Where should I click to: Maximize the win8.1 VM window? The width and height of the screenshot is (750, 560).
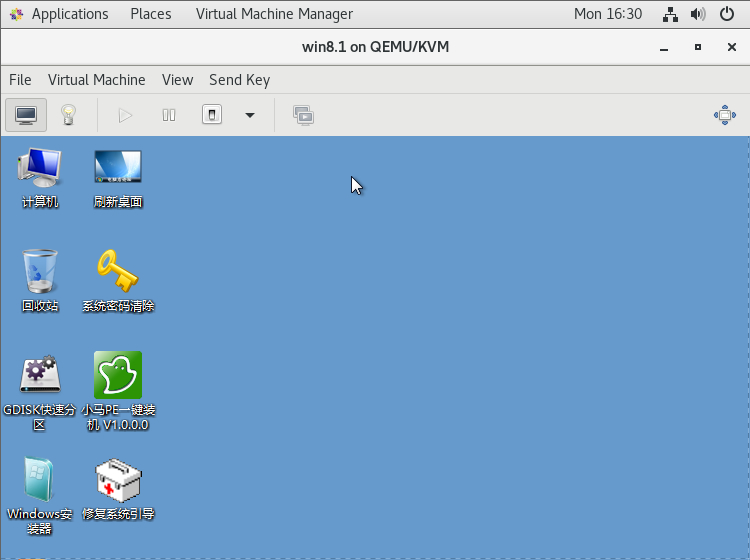click(x=698, y=47)
